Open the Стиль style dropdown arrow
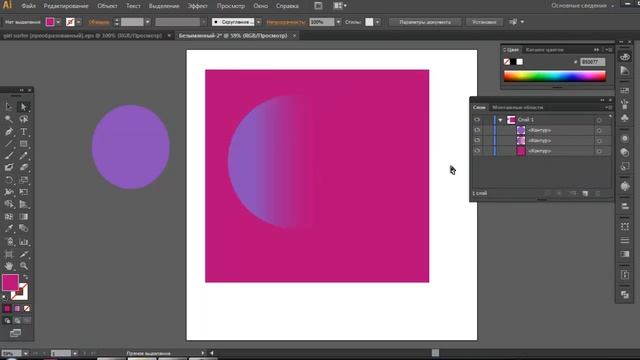The image size is (640, 360). (378, 22)
